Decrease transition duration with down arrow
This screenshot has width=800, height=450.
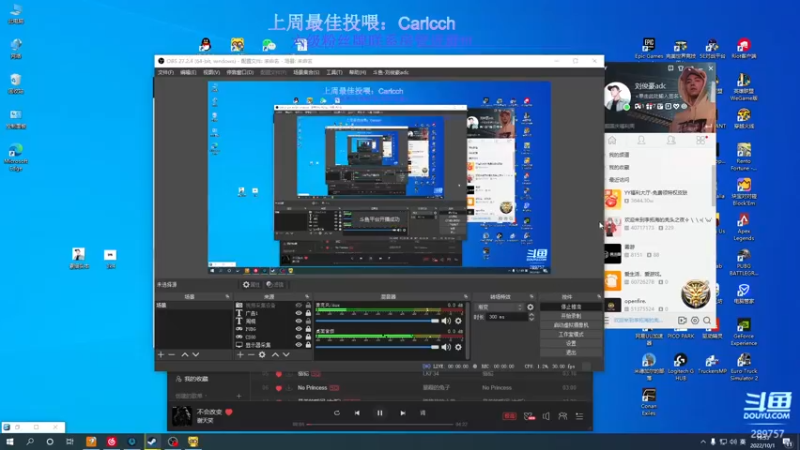click(x=531, y=319)
